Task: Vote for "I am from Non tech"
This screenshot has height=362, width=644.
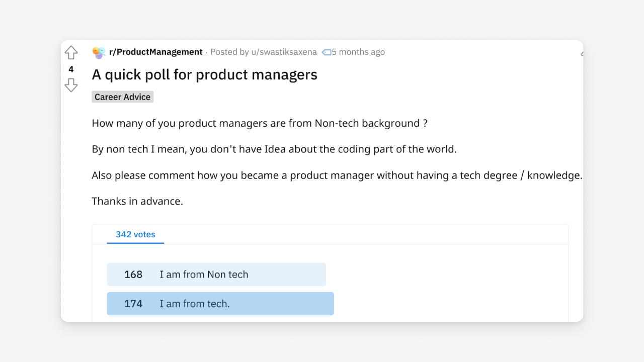Action: coord(216,274)
